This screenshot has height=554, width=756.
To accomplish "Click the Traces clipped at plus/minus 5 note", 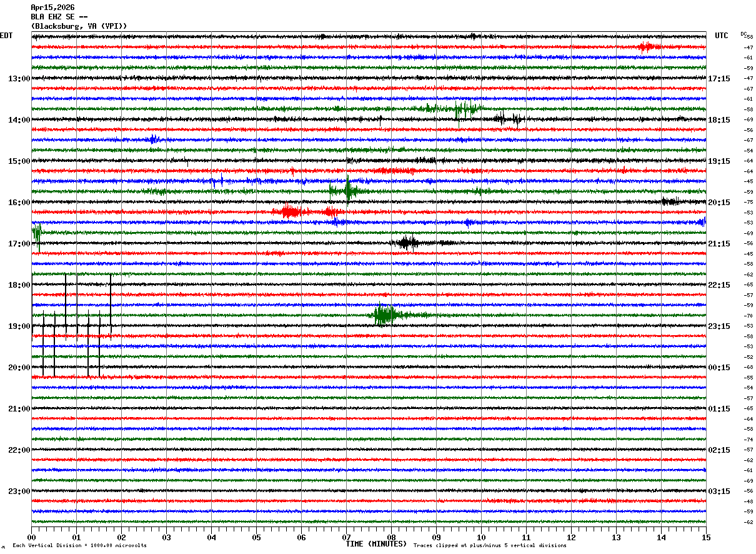I will click(490, 545).
